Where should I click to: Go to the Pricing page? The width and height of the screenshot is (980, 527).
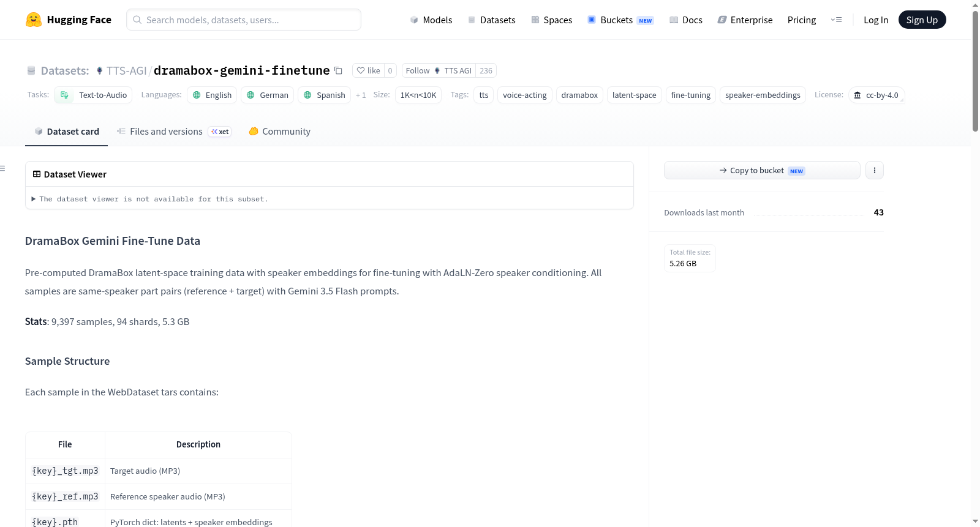802,20
